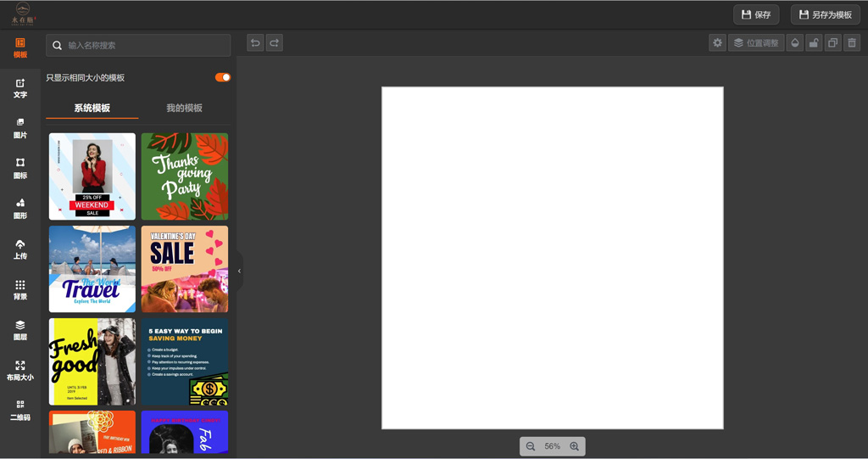This screenshot has width=868, height=459.
Task: Click the 另存为模板 button
Action: (x=826, y=14)
